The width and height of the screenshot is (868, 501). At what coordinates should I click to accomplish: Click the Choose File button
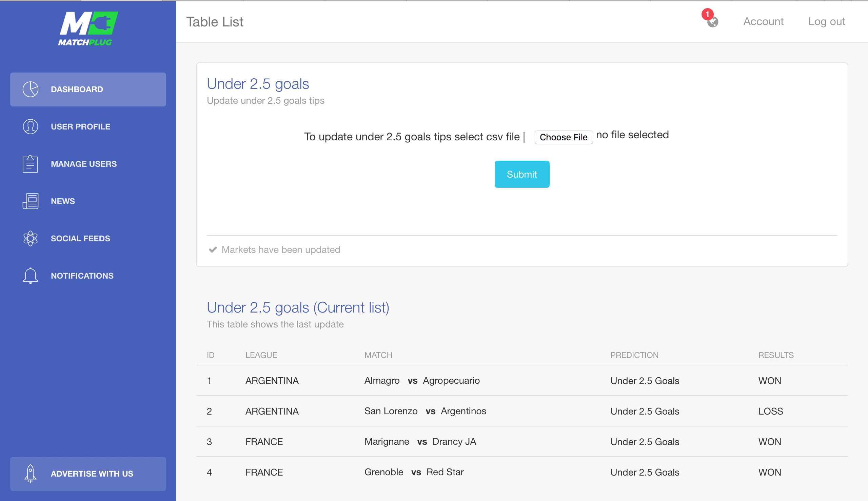click(x=564, y=137)
